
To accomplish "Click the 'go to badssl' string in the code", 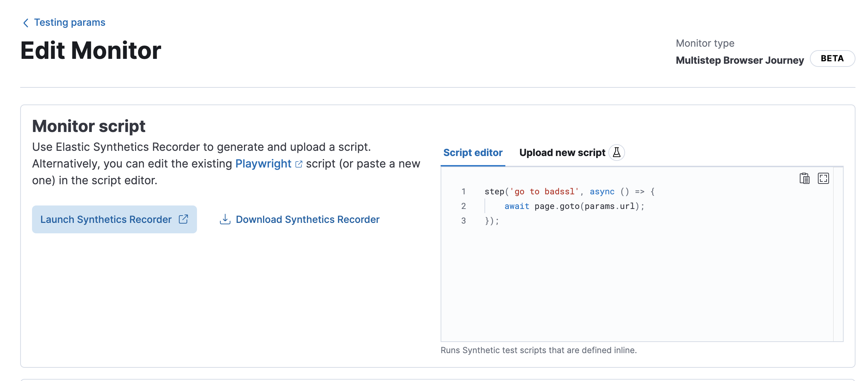I will coord(545,191).
